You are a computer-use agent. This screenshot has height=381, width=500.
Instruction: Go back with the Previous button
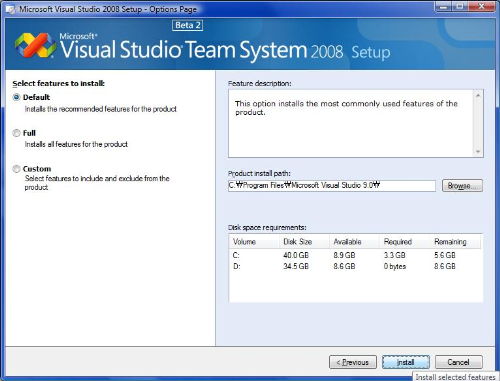pyautogui.click(x=353, y=362)
